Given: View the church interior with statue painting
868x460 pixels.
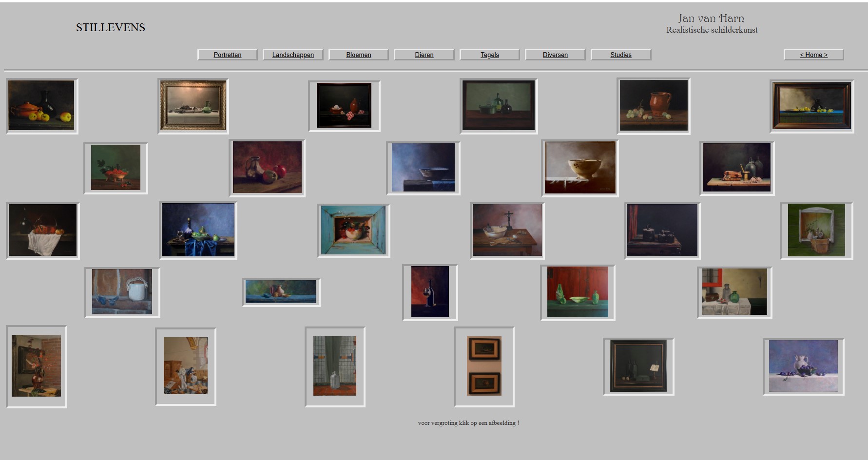Looking at the screenshot, I should pyautogui.click(x=186, y=366).
